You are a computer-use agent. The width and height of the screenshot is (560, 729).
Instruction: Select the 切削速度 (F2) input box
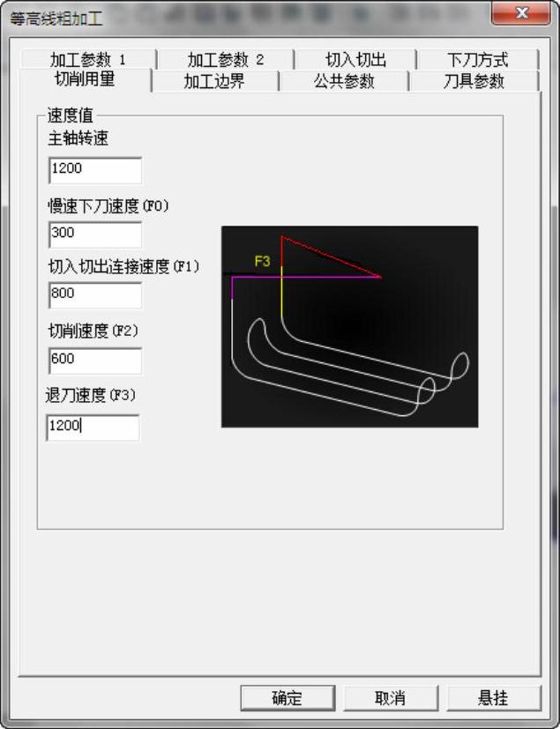point(95,361)
